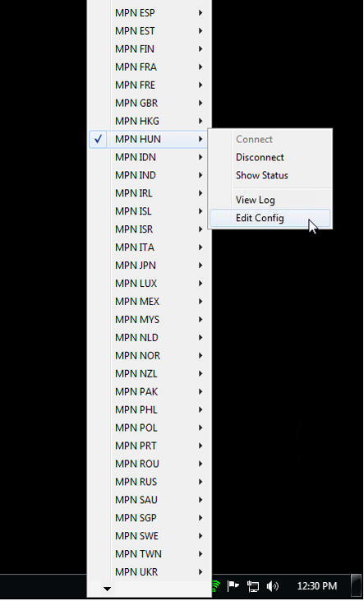The width and height of the screenshot is (364, 601).
Task: Open the Action Center flag icon
Action: pyautogui.click(x=233, y=585)
